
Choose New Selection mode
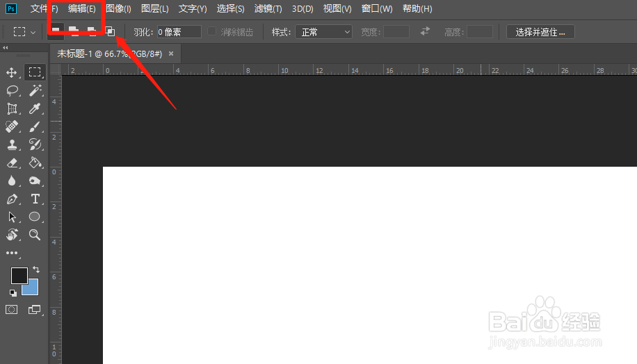pyautogui.click(x=56, y=32)
